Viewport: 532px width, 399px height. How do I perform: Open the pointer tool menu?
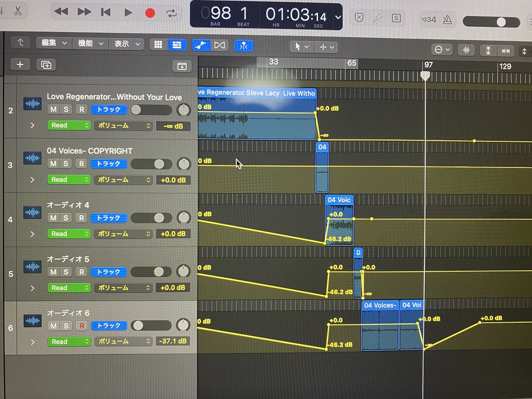tap(301, 47)
